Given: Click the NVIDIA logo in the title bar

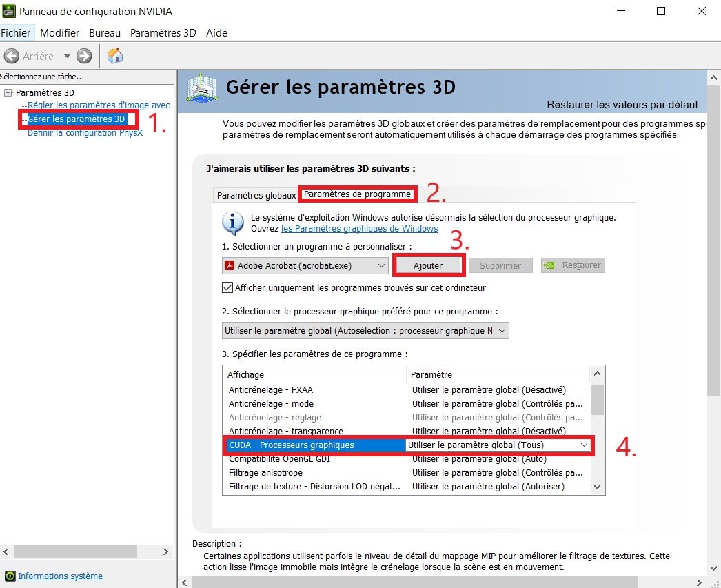Looking at the screenshot, I should pyautogui.click(x=10, y=11).
